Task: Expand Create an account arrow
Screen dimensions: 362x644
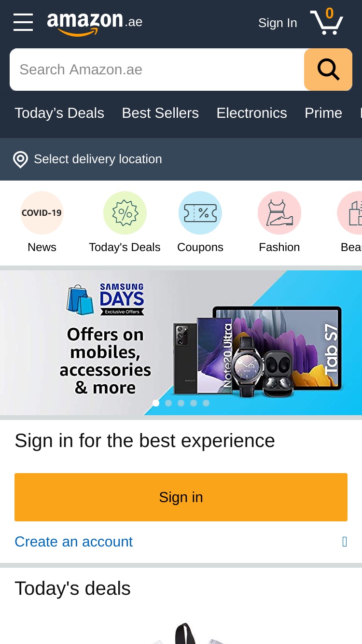Action: pyautogui.click(x=345, y=542)
